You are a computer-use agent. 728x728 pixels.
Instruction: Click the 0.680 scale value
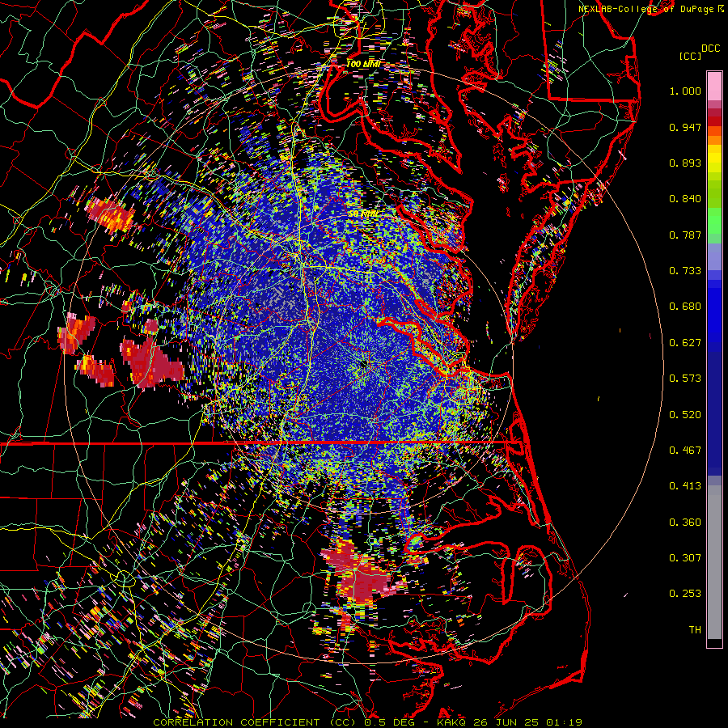(685, 307)
